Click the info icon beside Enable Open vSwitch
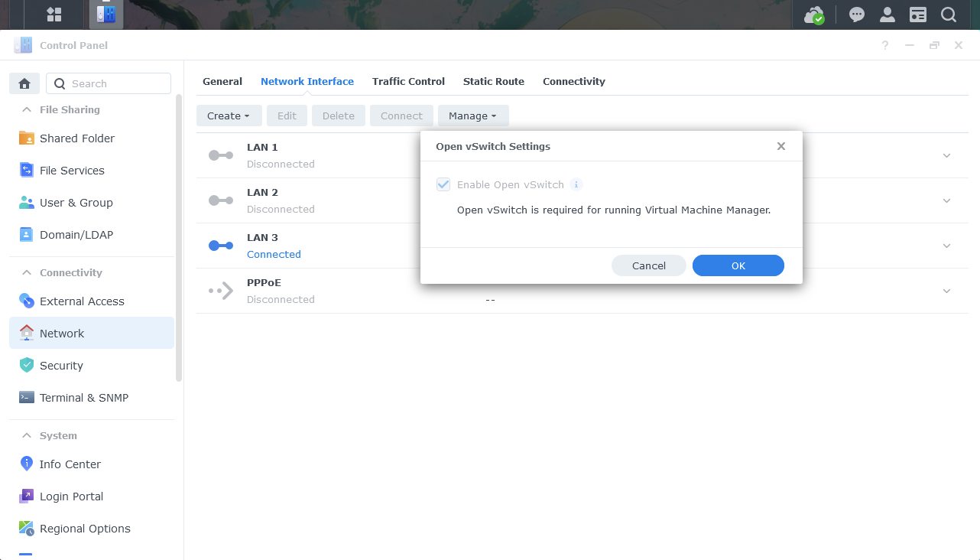 576,184
